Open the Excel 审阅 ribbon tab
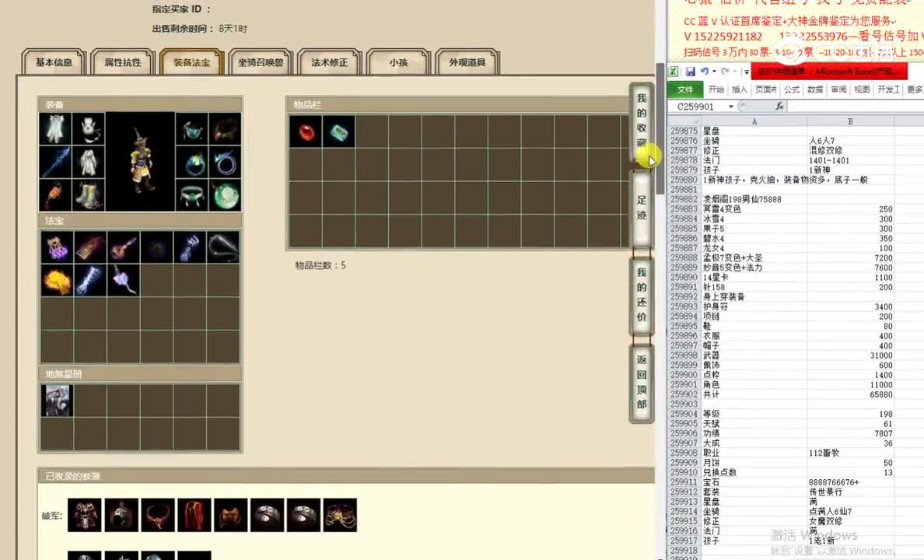 tap(838, 89)
